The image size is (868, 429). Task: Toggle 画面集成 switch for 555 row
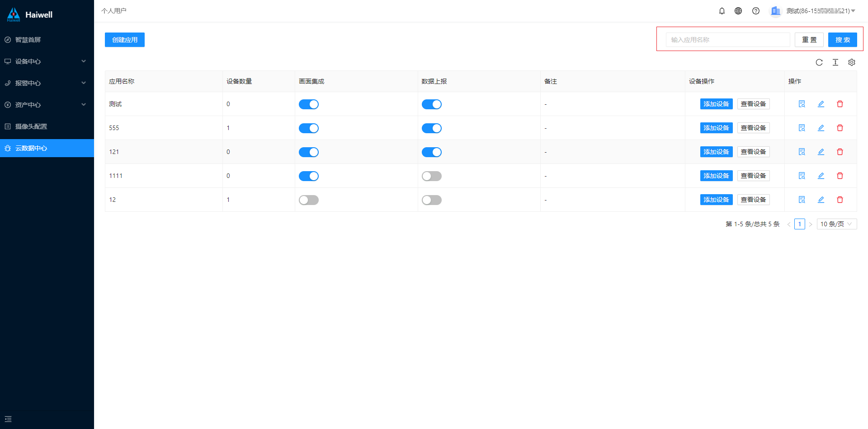pos(309,128)
